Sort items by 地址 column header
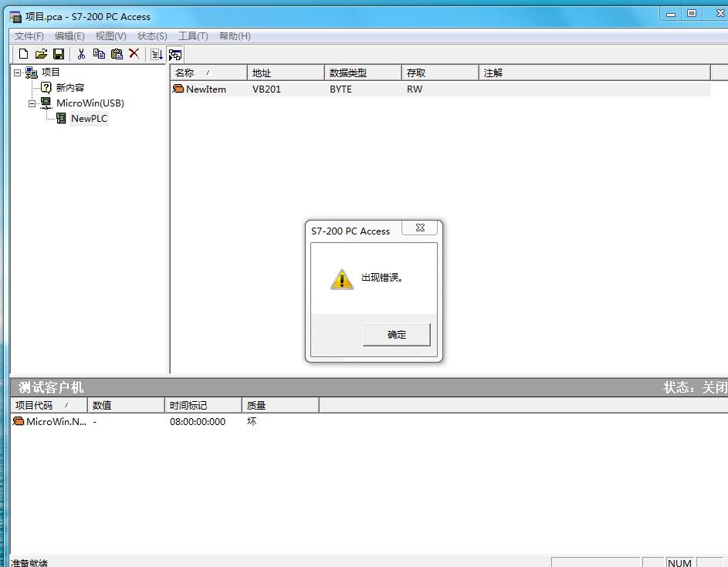Screen dimensions: 728x567 point(286,73)
